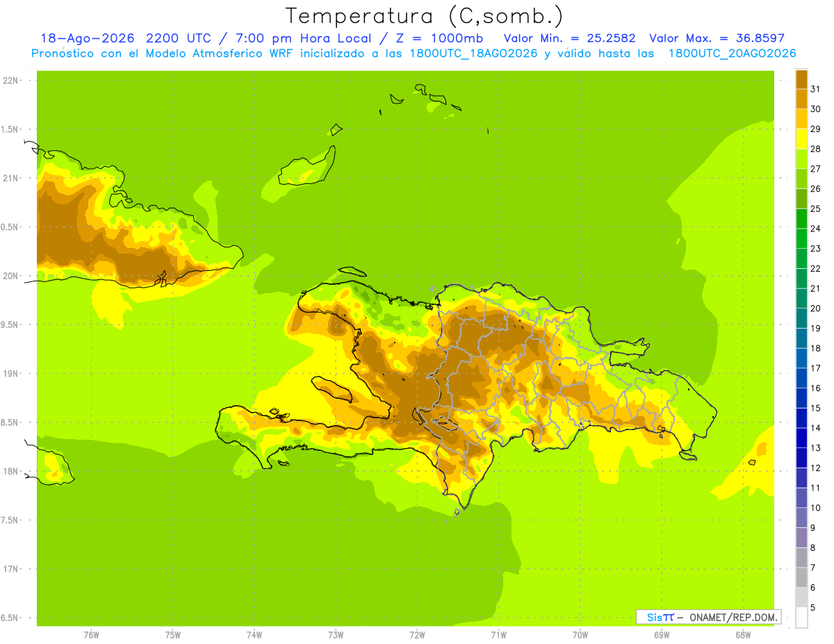Image resolution: width=834 pixels, height=644 pixels.
Task: Click '7:00 pm Hora Local' text
Action: [304, 38]
